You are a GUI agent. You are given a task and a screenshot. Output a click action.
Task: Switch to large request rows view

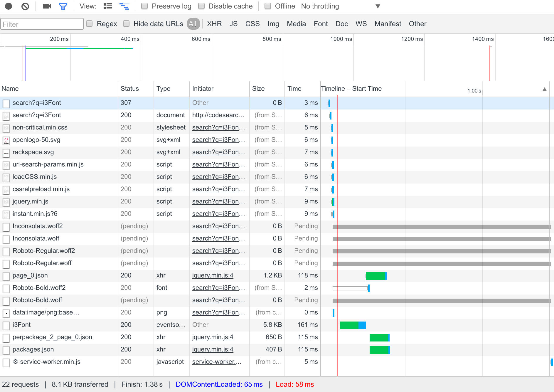click(108, 6)
